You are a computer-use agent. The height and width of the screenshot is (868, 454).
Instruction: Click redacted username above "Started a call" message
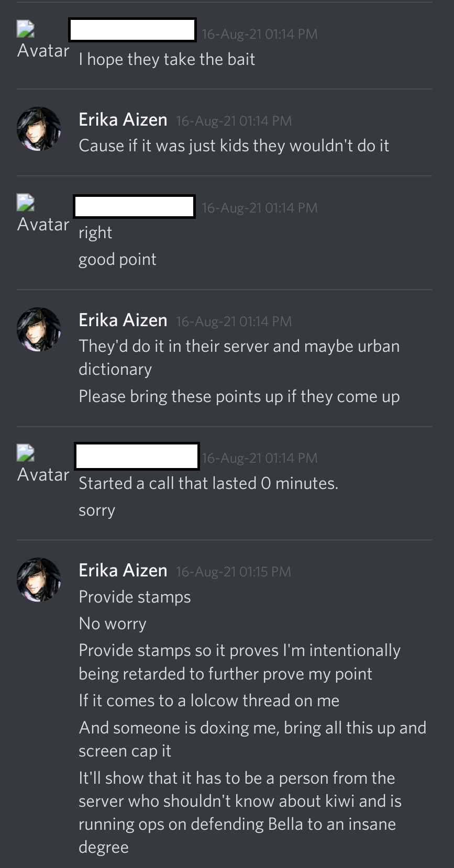[x=137, y=456]
